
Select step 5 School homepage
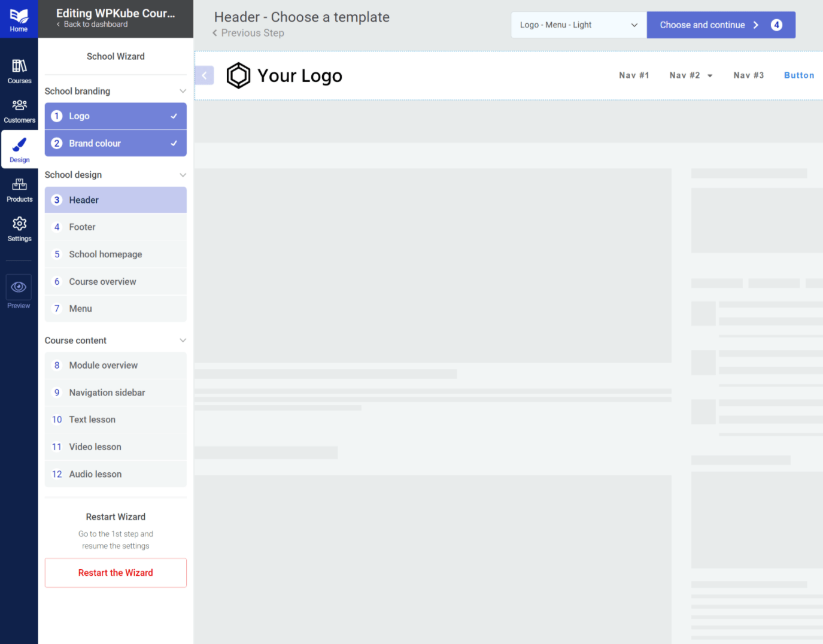click(116, 254)
